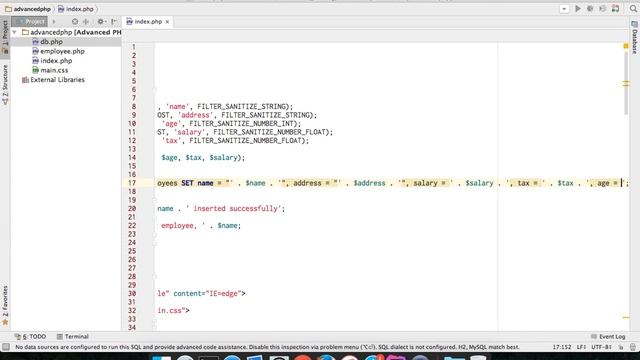Click line number 20 in gutter
The width and height of the screenshot is (640, 360).
tap(132, 208)
